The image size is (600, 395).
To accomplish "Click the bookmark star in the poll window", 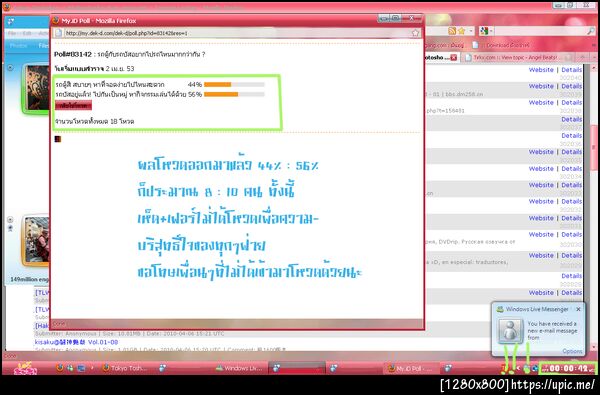I will pos(416,33).
